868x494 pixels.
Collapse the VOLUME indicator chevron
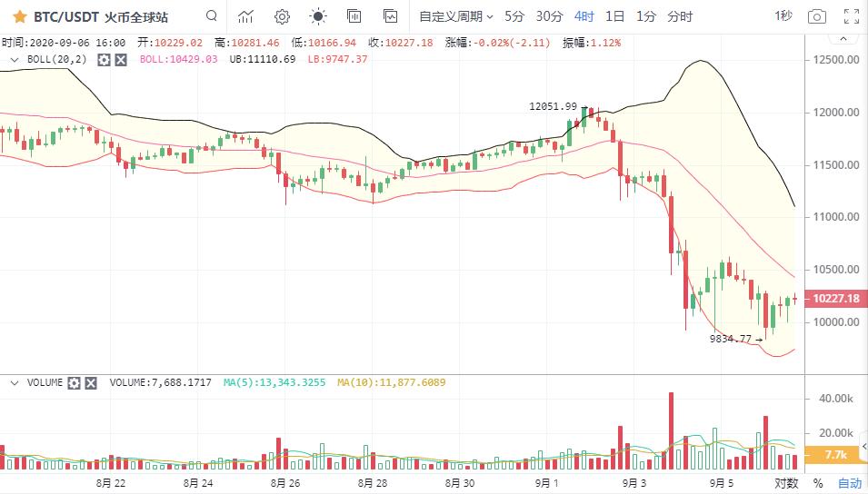click(x=14, y=383)
